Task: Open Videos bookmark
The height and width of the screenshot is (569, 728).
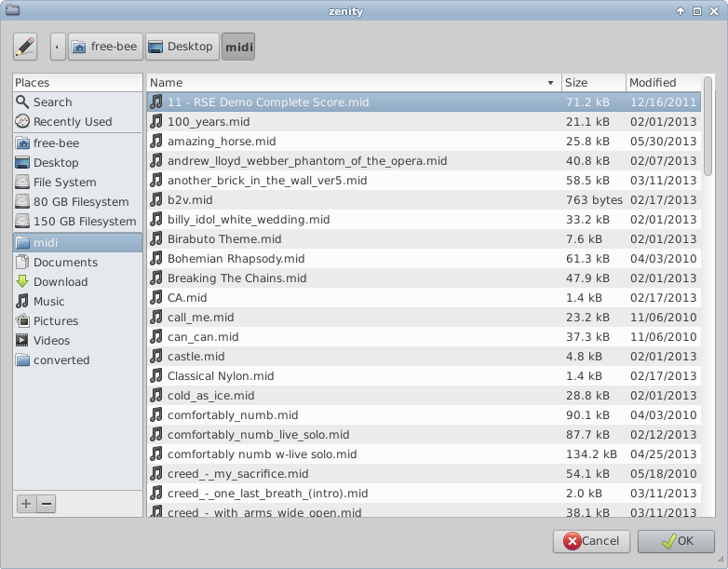Action: pyautogui.click(x=77, y=340)
